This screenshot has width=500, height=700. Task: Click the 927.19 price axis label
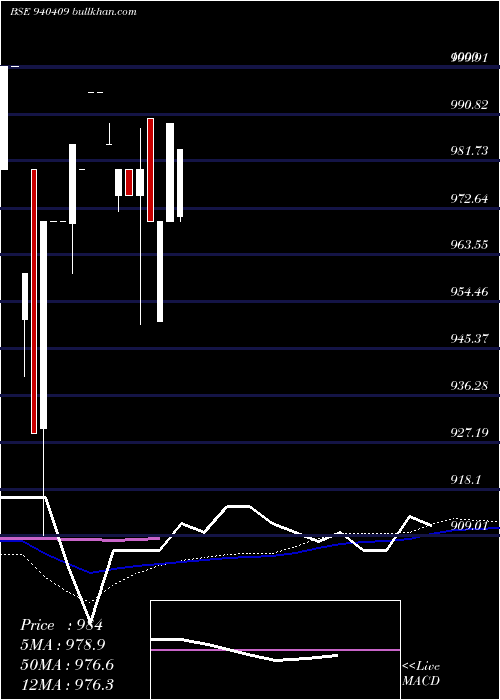click(x=469, y=433)
